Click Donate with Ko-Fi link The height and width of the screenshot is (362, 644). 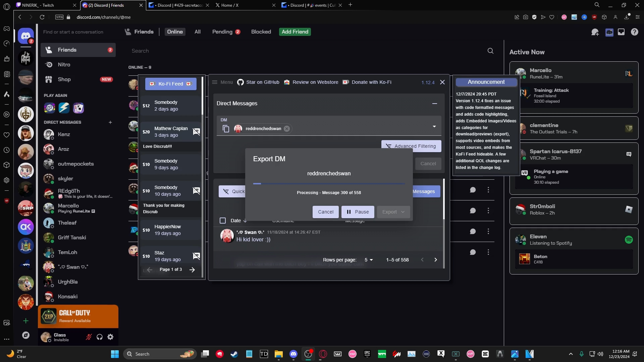coord(367,82)
